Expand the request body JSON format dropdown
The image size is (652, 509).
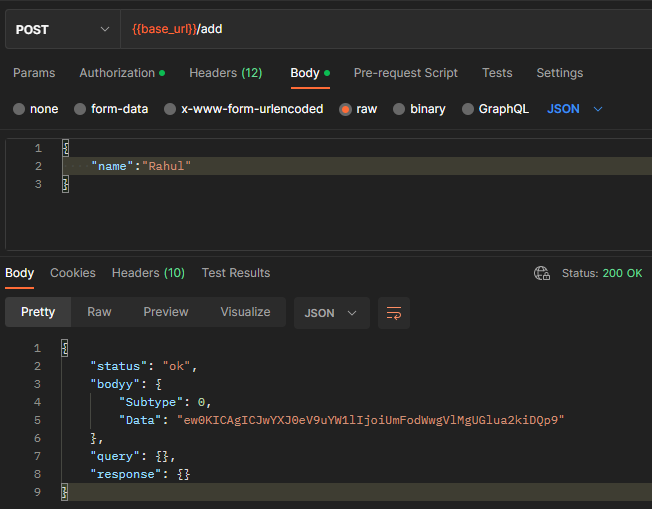point(575,109)
